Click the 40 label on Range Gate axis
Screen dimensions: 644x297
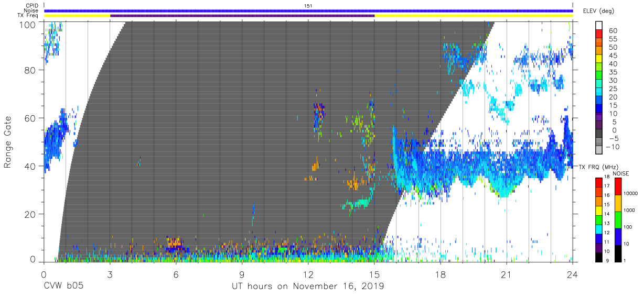[30, 166]
